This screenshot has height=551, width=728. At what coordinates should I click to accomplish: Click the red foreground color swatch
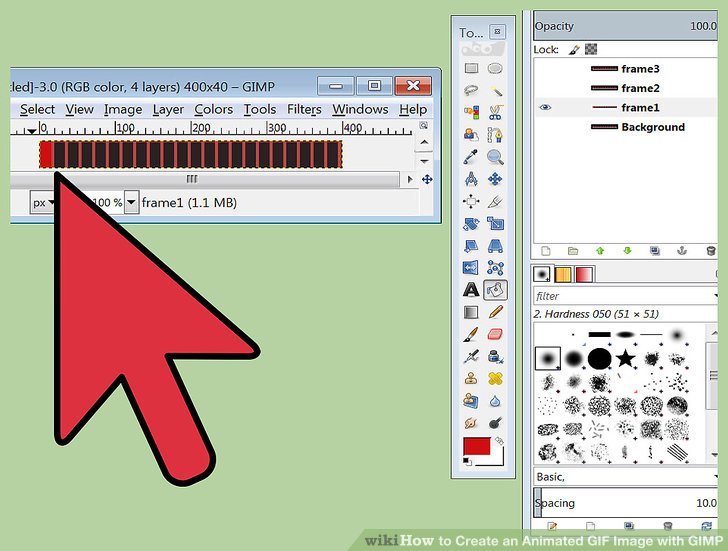pos(477,446)
